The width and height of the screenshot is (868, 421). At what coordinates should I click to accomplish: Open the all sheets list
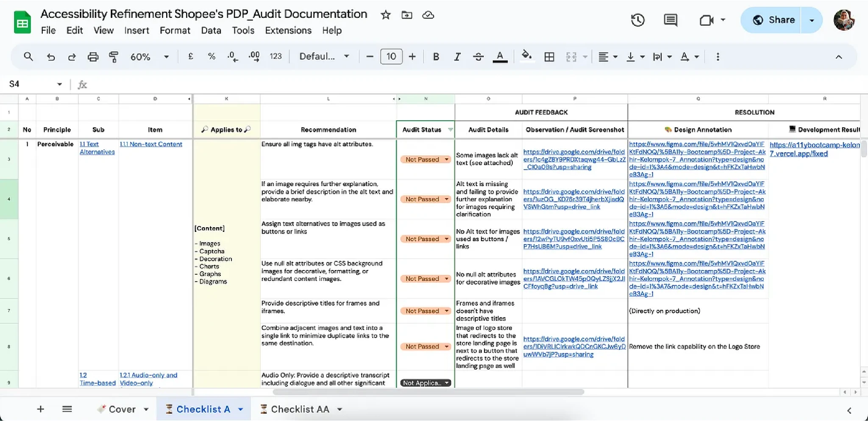[67, 409]
